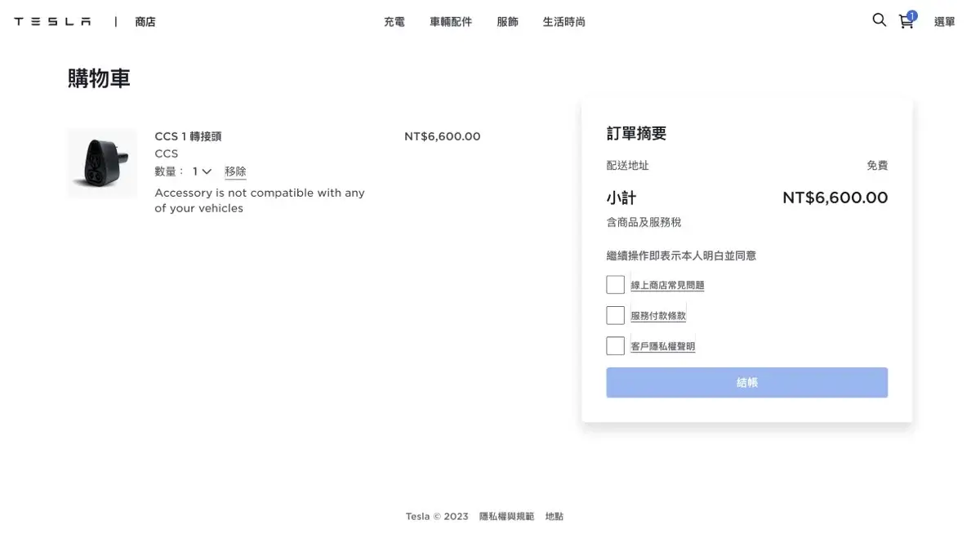This screenshot has width=980, height=551.
Task: Open the 客戶隱私權聲明 link
Action: click(x=662, y=347)
